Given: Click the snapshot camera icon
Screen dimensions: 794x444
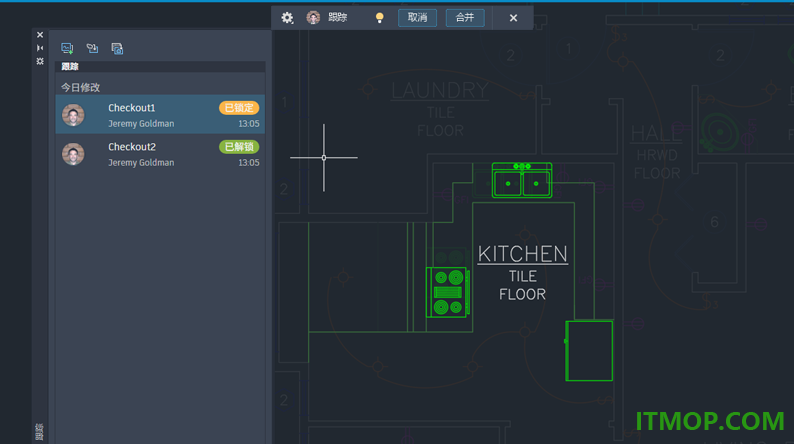Looking at the screenshot, I should [x=117, y=48].
